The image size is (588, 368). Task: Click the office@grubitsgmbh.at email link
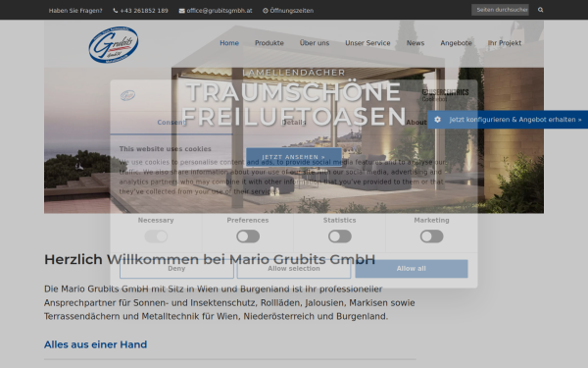pos(220,11)
